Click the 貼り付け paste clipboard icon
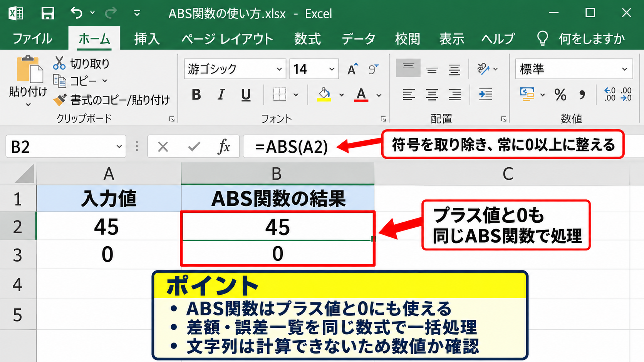The image size is (644, 362). [29, 69]
